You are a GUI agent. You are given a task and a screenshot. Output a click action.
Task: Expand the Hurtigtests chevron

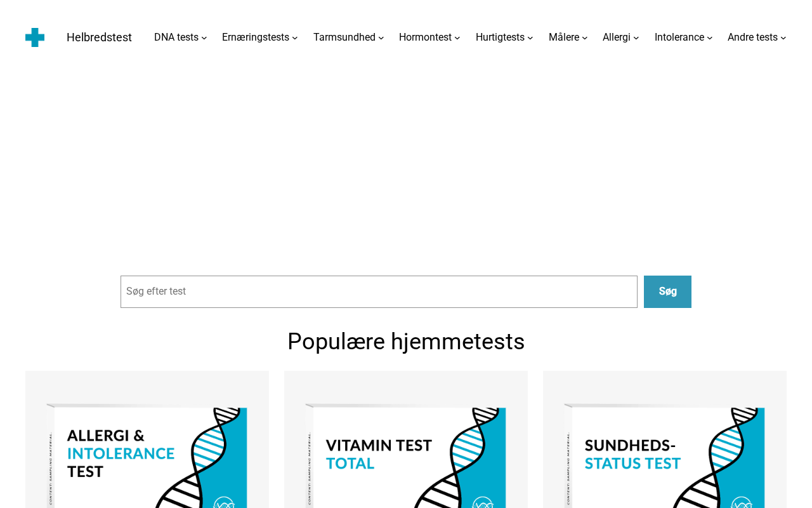tap(530, 38)
